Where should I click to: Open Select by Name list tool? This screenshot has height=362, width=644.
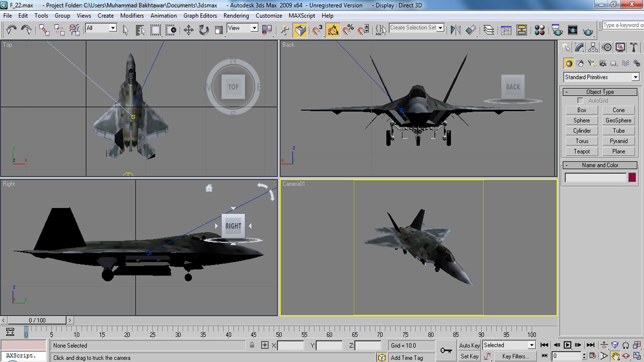(x=140, y=30)
